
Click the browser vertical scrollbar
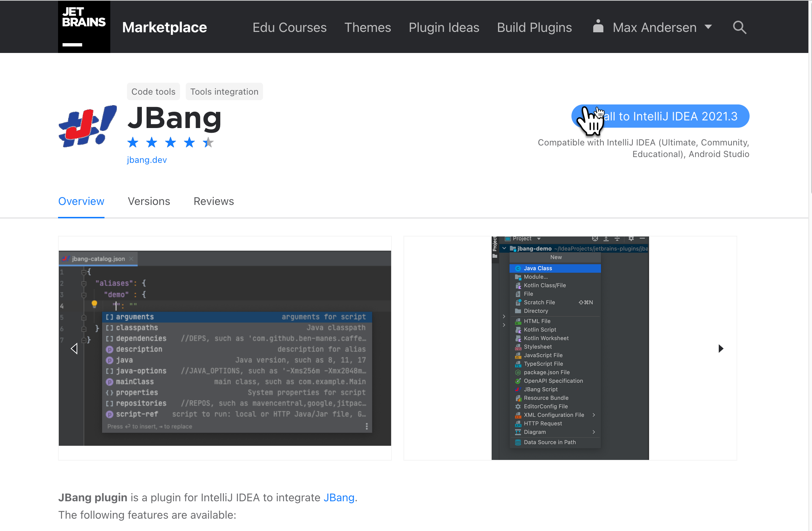tap(810, 98)
